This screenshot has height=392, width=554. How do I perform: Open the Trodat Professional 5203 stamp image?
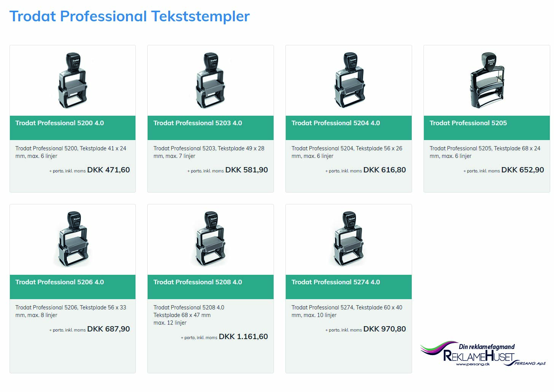[x=210, y=81]
